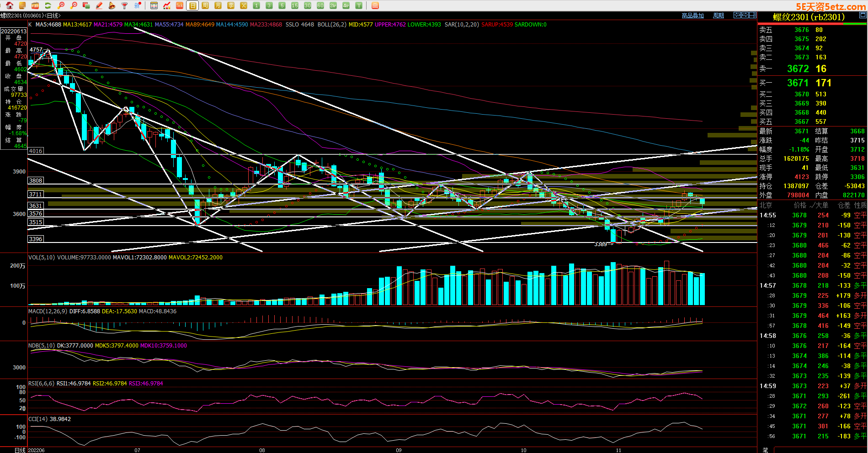Click the Y year period icon

[359, 5]
